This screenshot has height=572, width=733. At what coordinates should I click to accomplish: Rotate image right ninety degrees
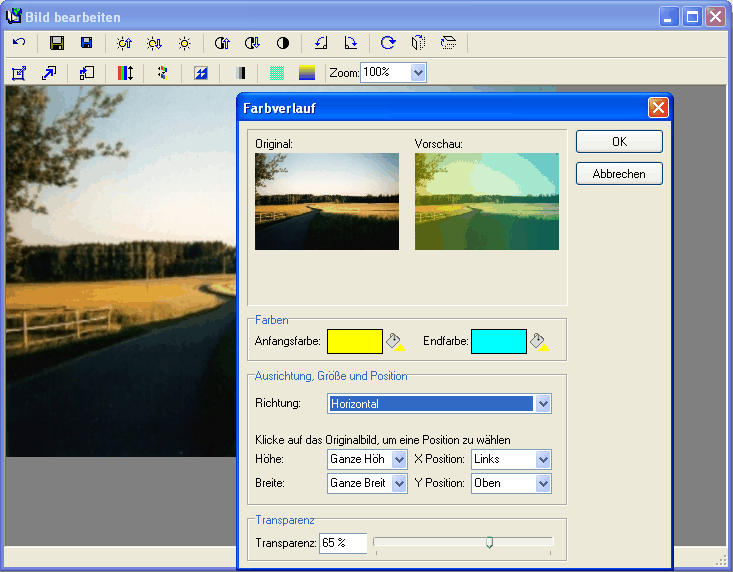[351, 43]
